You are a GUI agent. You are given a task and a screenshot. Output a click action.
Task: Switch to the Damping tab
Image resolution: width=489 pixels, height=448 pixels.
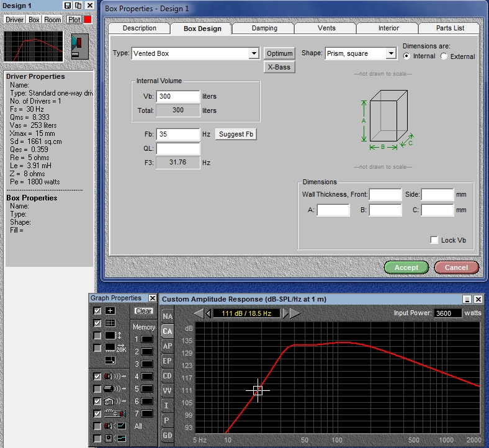pyautogui.click(x=264, y=28)
